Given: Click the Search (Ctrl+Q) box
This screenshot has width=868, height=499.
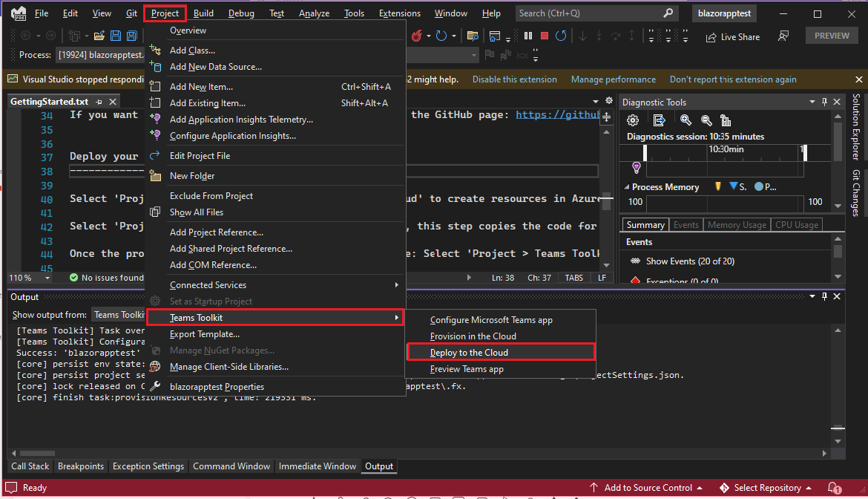Looking at the screenshot, I should click(x=596, y=13).
